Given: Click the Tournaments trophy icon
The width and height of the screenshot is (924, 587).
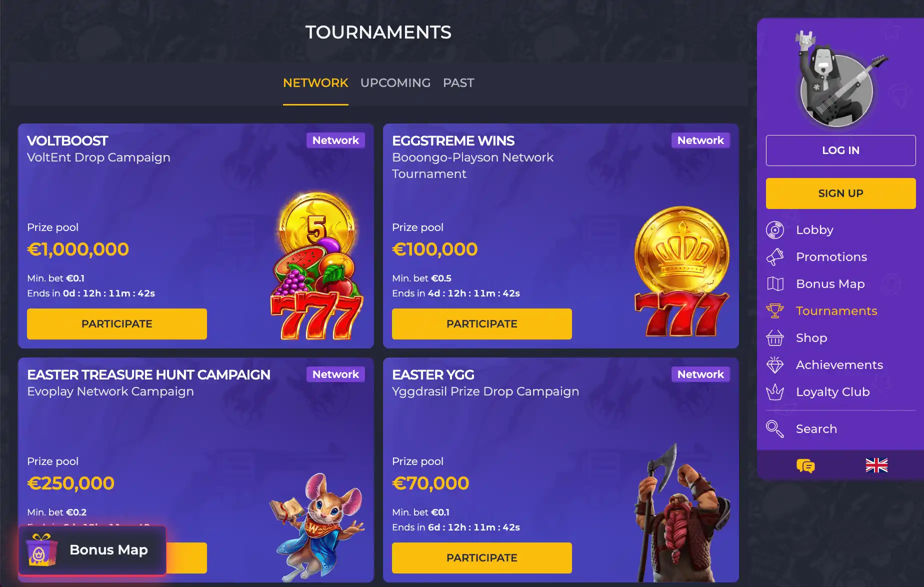Looking at the screenshot, I should pos(775,311).
